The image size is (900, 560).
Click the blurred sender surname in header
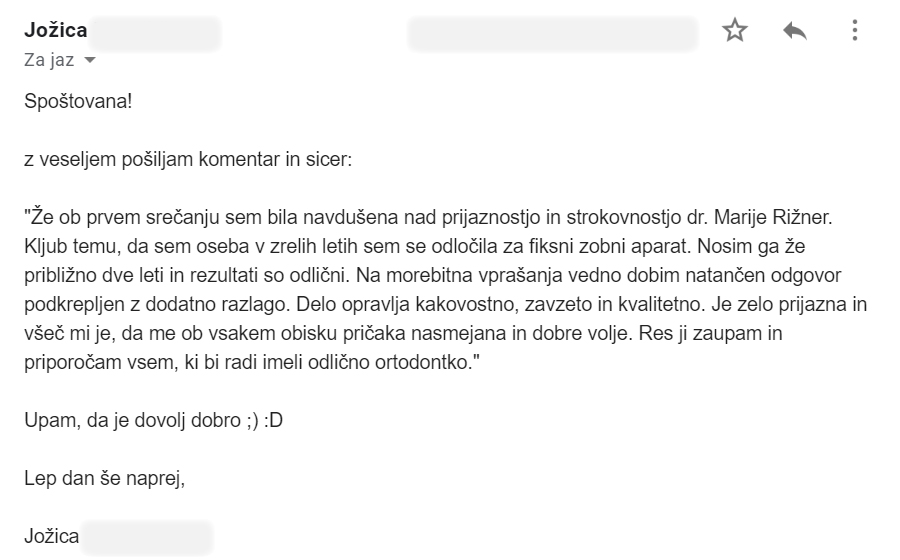point(155,33)
